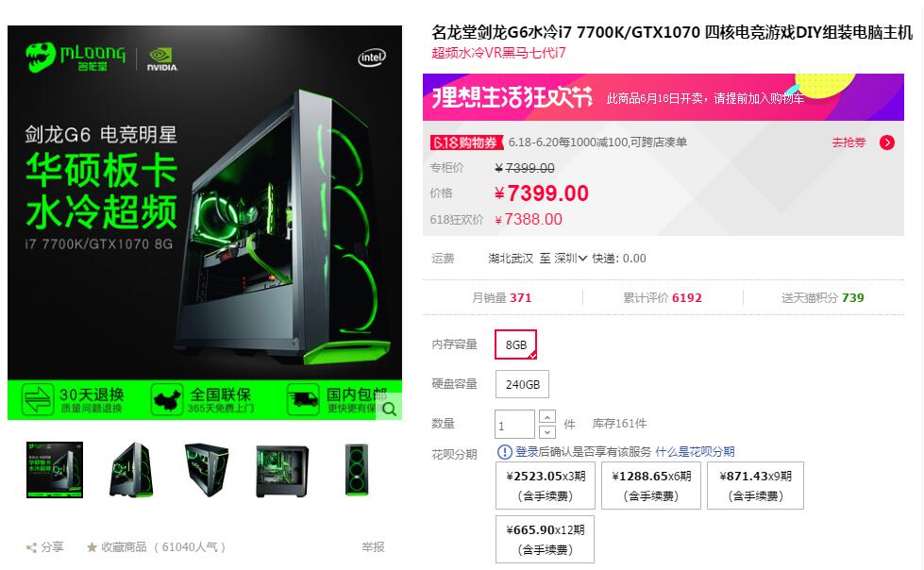This screenshot has width=924, height=570.
Task: Decrease quantity with the down arrow
Action: click(546, 431)
